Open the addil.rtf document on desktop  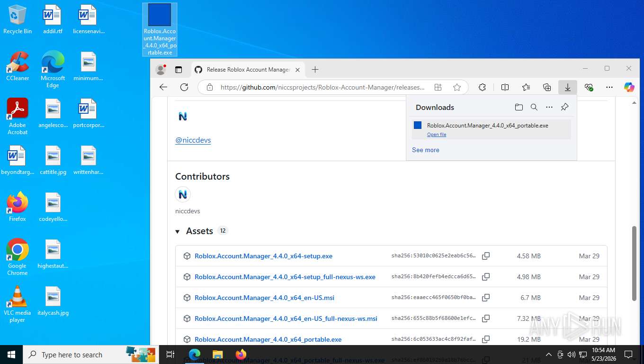point(53,19)
